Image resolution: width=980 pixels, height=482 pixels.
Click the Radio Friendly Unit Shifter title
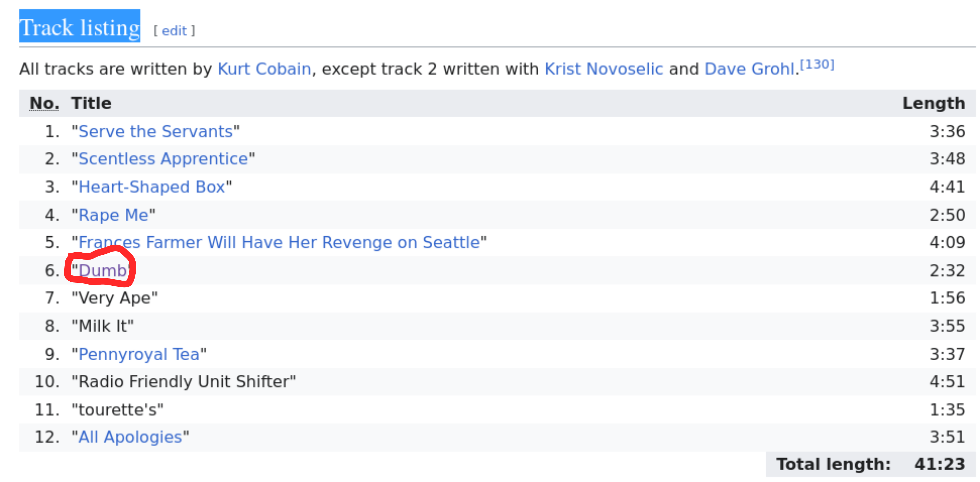click(184, 382)
